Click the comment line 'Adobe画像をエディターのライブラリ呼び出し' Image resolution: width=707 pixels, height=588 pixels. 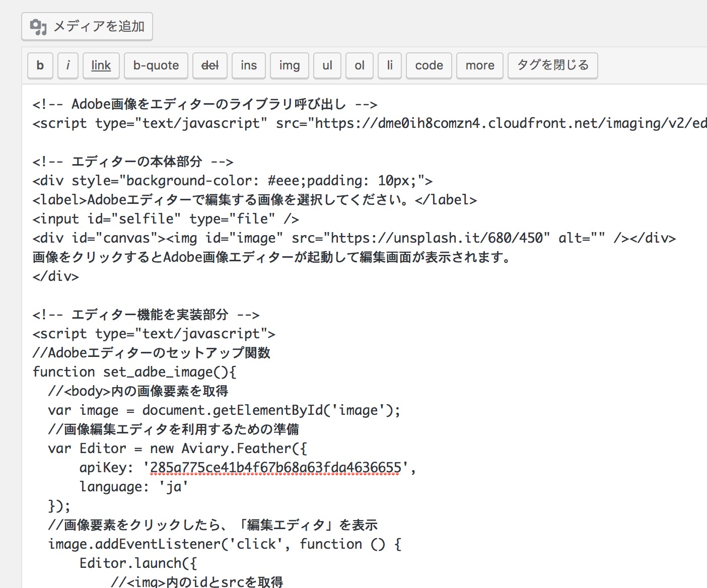click(x=205, y=104)
